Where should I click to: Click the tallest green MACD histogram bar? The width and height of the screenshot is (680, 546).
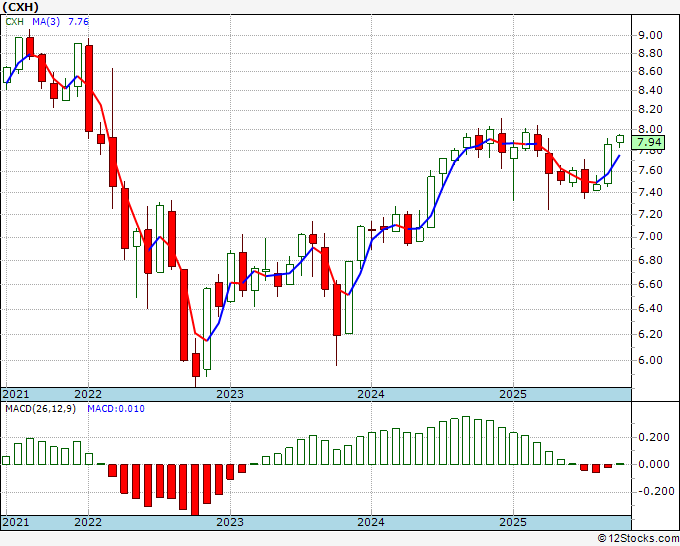466,440
